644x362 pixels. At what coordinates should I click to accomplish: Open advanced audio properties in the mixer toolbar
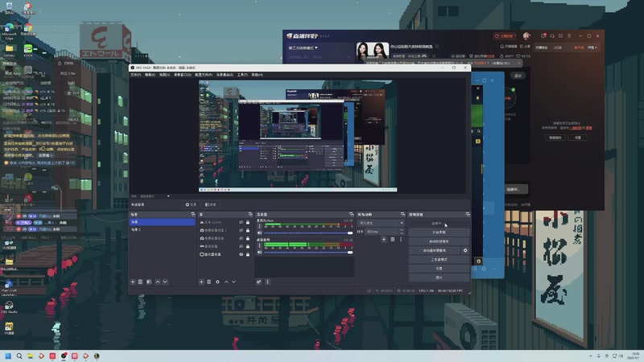coord(258,282)
